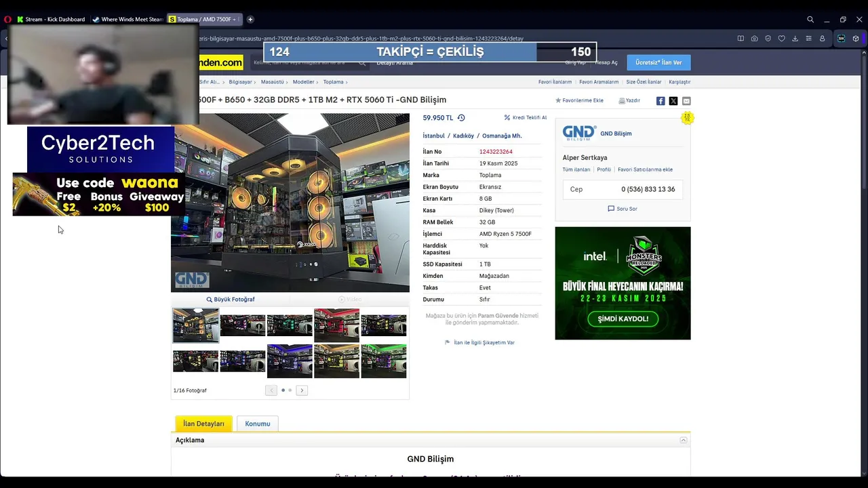Image resolution: width=868 pixels, height=488 pixels.
Task: Click the browser address bar URL
Action: tap(361, 39)
